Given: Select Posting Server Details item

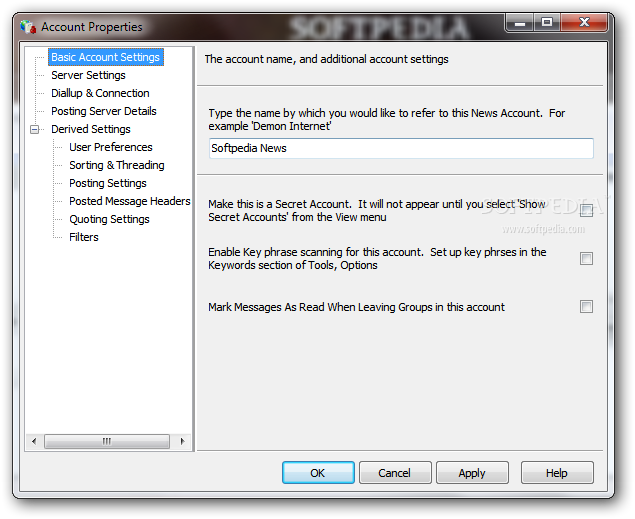Looking at the screenshot, I should [104, 111].
